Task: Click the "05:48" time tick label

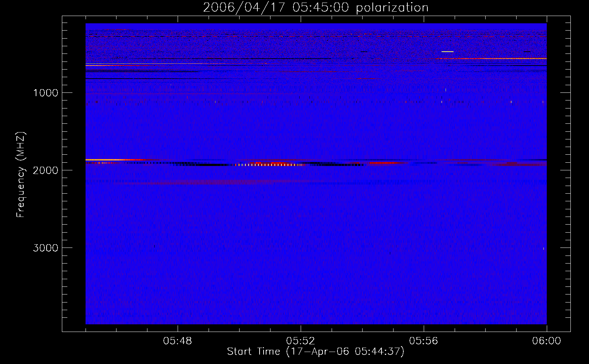Action: tap(178, 341)
